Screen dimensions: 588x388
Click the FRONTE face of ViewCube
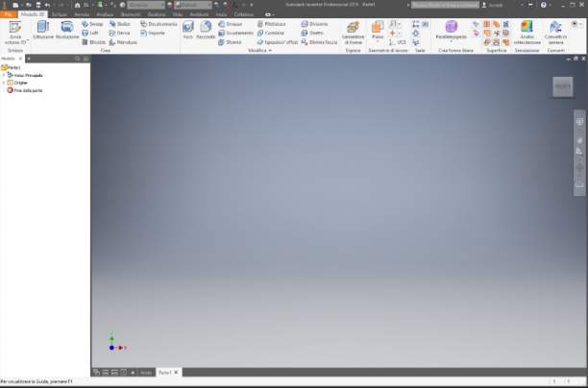(562, 86)
